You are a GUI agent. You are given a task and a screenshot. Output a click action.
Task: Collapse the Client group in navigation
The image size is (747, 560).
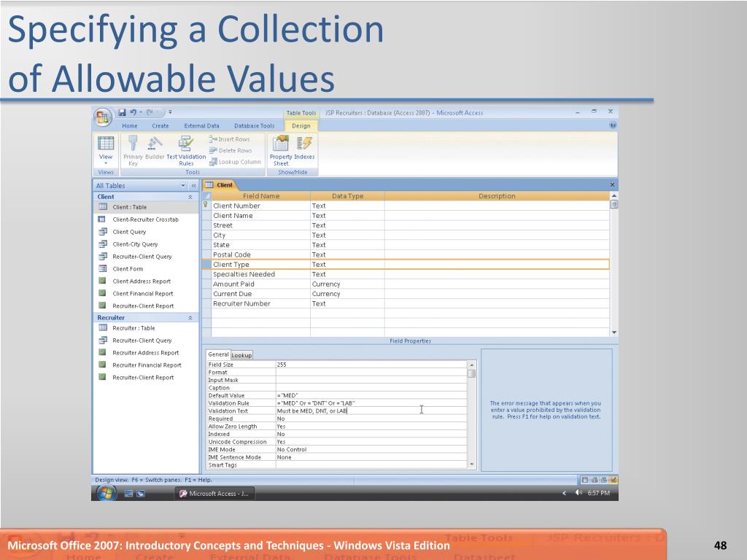pyautogui.click(x=190, y=197)
